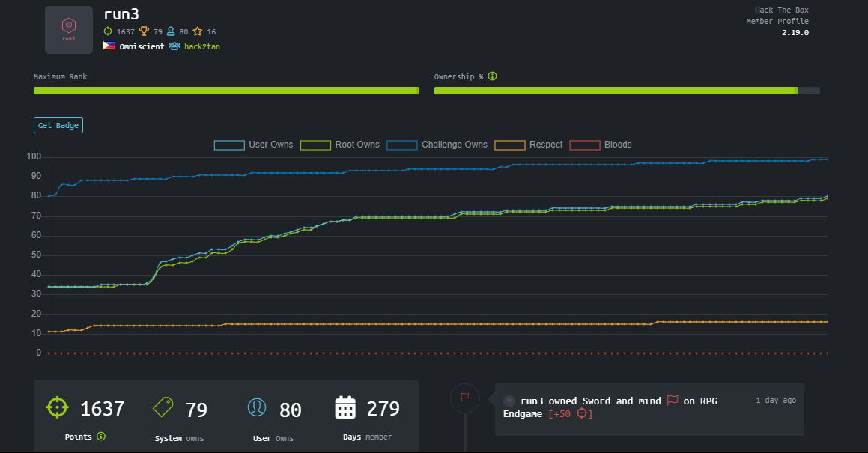Hide the Respect series in the chart
The width and height of the screenshot is (868, 453).
[x=529, y=145]
